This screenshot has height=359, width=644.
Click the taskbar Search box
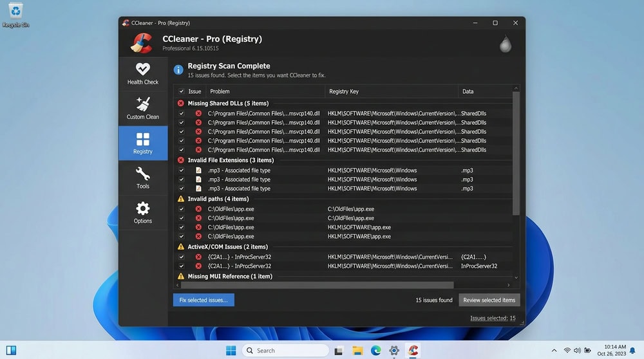coord(285,351)
